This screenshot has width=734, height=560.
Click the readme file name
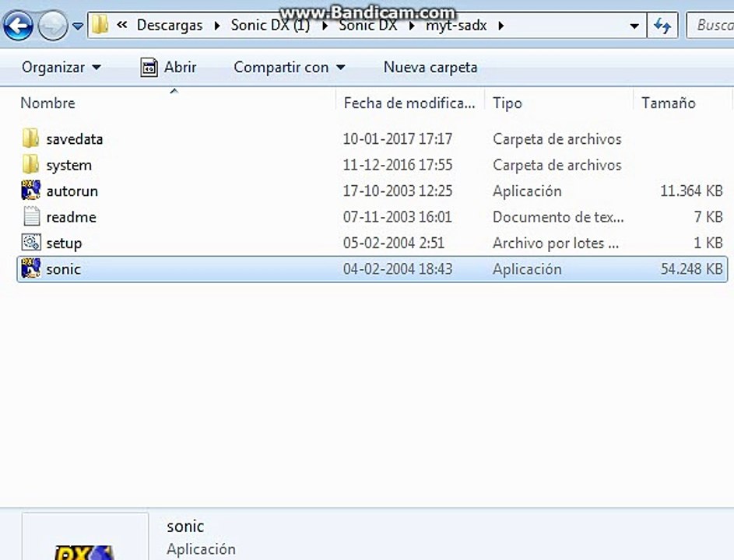click(71, 217)
